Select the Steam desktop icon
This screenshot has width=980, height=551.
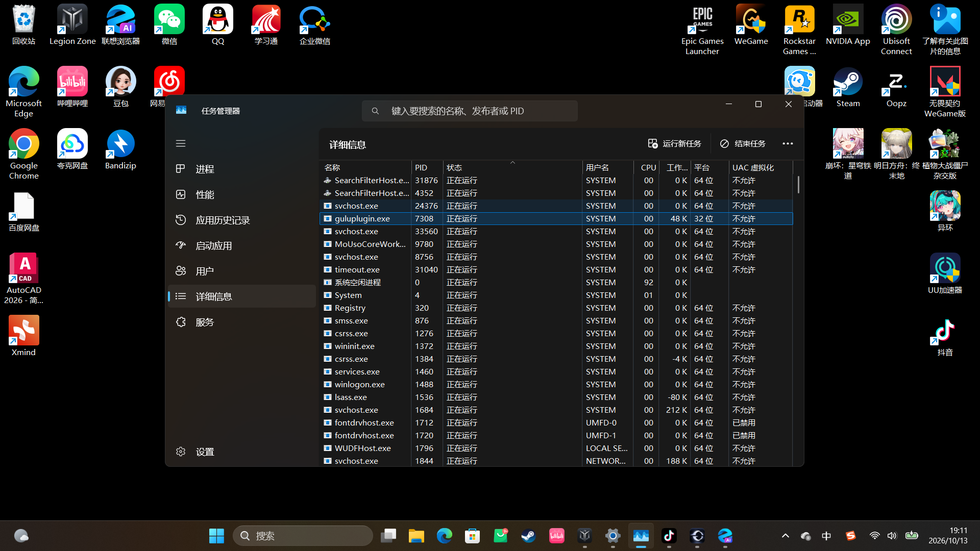[848, 88]
